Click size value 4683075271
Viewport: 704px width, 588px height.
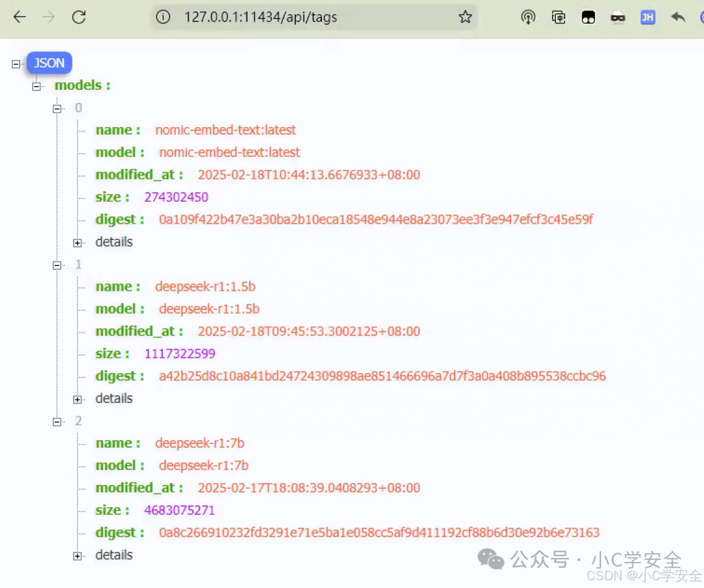(179, 510)
